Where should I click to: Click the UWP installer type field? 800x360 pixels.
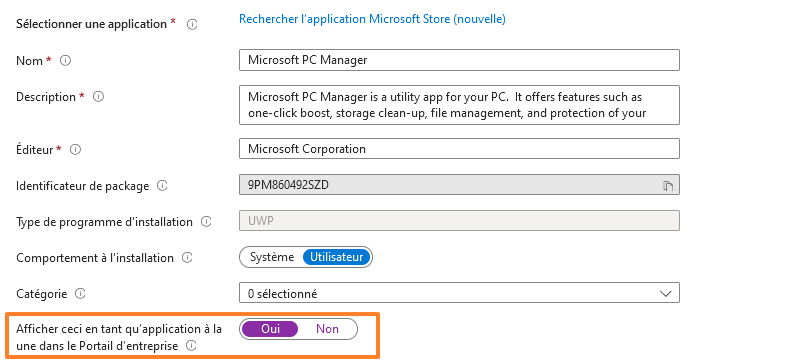[459, 220]
